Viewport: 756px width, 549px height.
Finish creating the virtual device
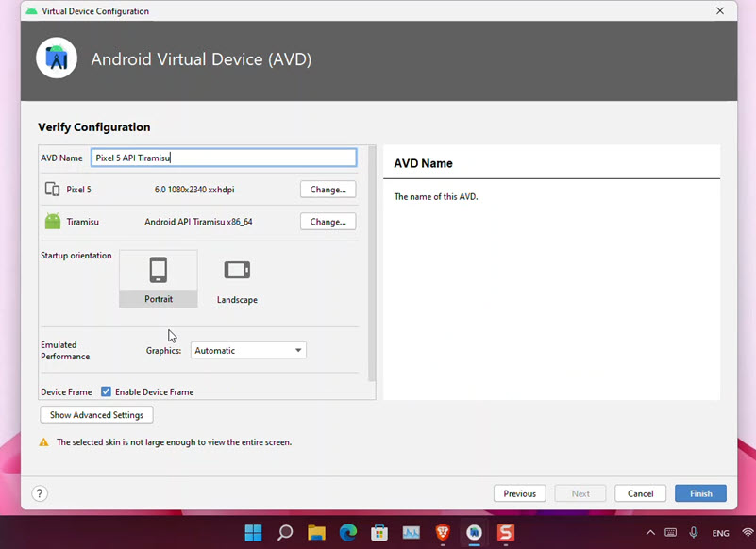700,493
